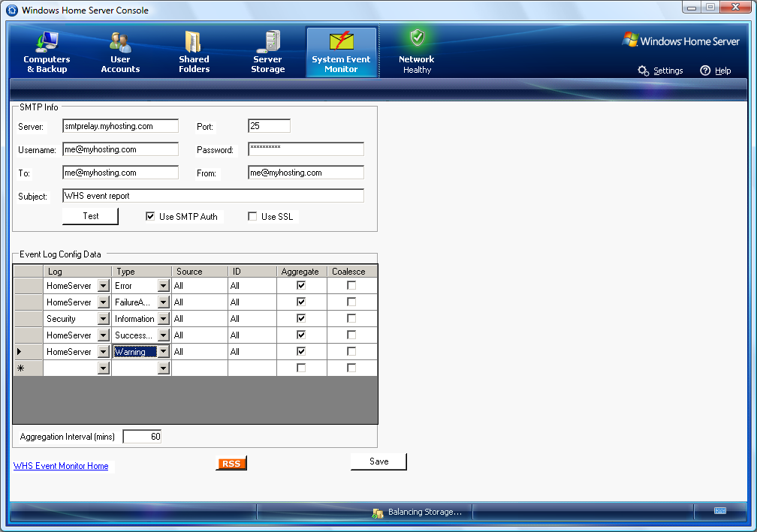Click Source cell in the Error row
This screenshot has width=757, height=532.
click(x=200, y=286)
